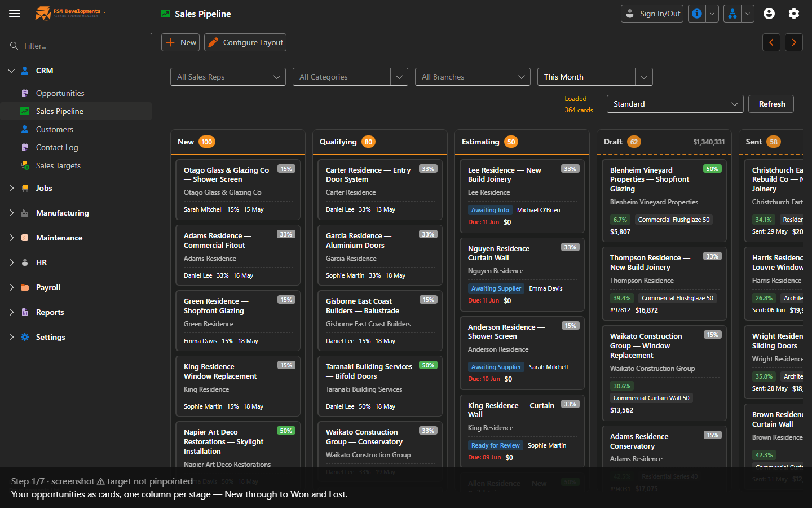The image size is (812, 508).
Task: Click the Sales Pipeline chart icon in sidebar
Action: point(25,111)
